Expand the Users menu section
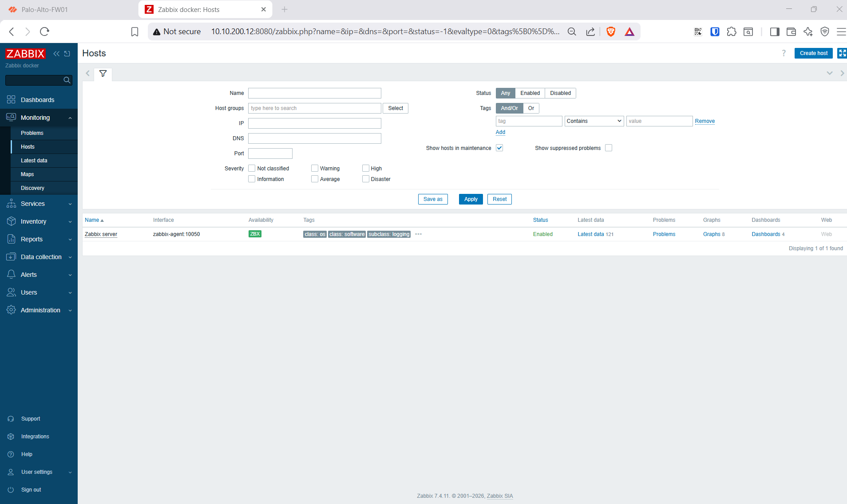Screen dimensions: 847x504 pyautogui.click(x=39, y=292)
